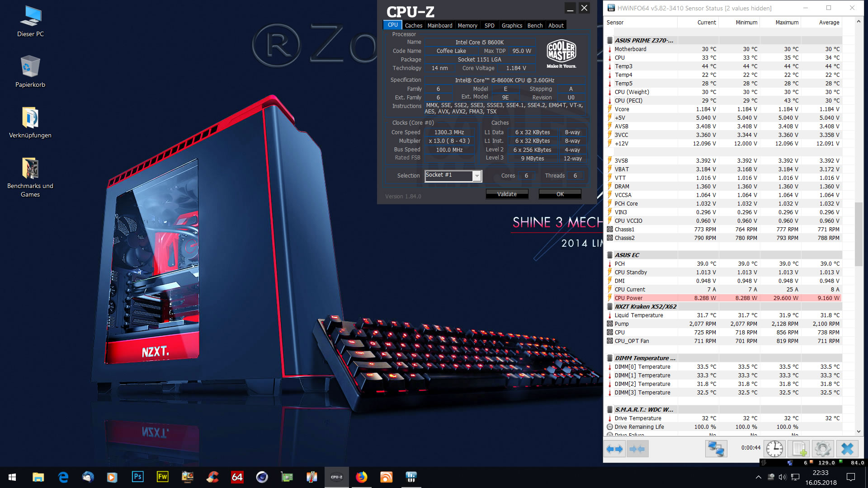Click the Validate button in CPU-Z
The image size is (868, 488).
point(507,194)
